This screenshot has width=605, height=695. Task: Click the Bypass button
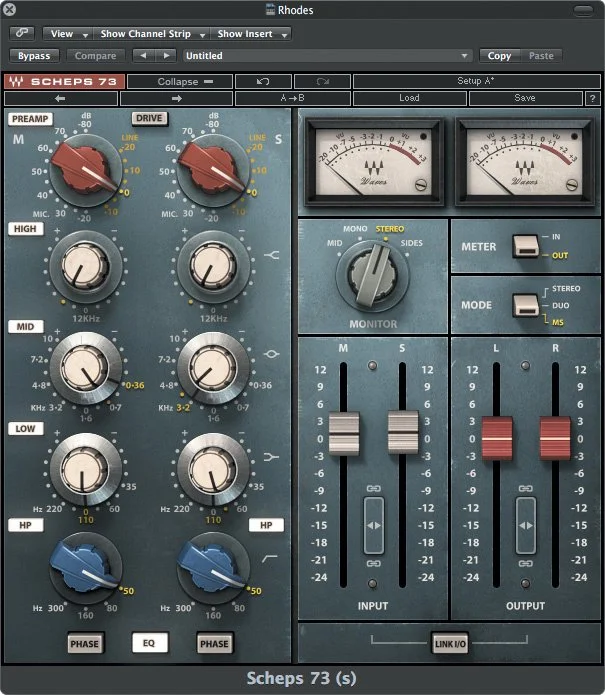pos(34,56)
